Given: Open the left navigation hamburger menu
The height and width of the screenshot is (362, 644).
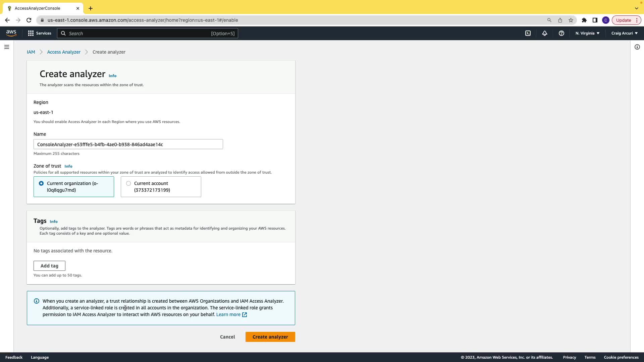Looking at the screenshot, I should 7,47.
